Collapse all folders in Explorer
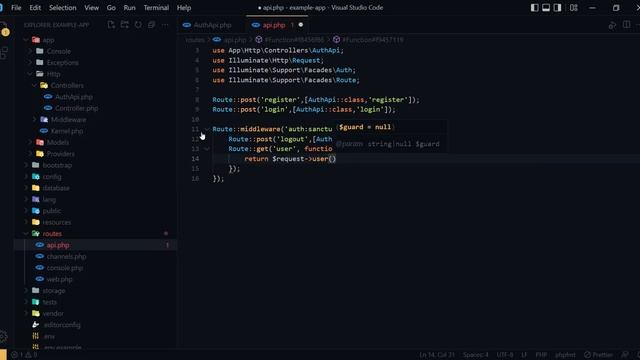 [x=151, y=25]
